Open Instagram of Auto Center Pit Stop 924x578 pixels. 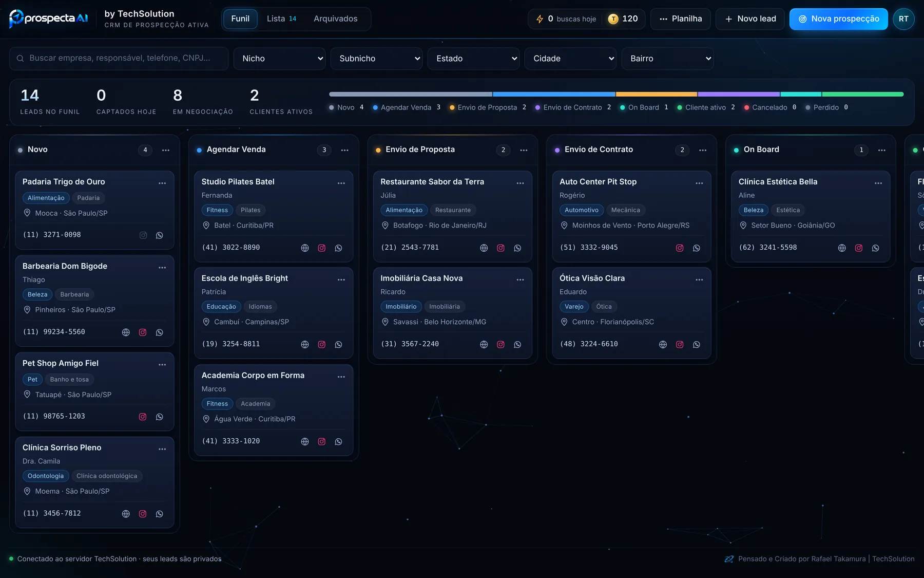[680, 248]
